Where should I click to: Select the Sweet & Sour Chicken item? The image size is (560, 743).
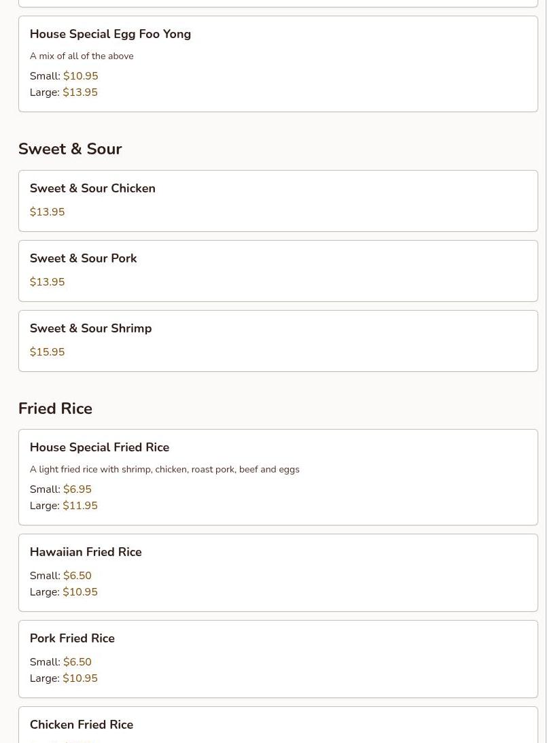point(92,188)
